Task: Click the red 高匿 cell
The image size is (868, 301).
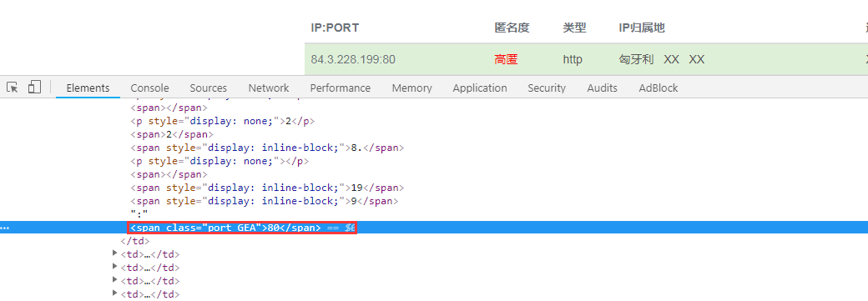Action: [506, 59]
